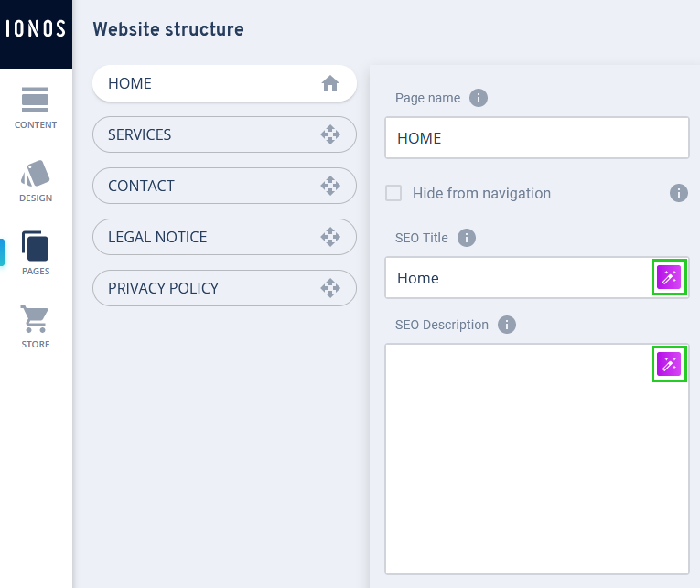This screenshot has width=700, height=588.
Task: Click the move handle on PRIVACY POLICY page
Action: click(330, 288)
